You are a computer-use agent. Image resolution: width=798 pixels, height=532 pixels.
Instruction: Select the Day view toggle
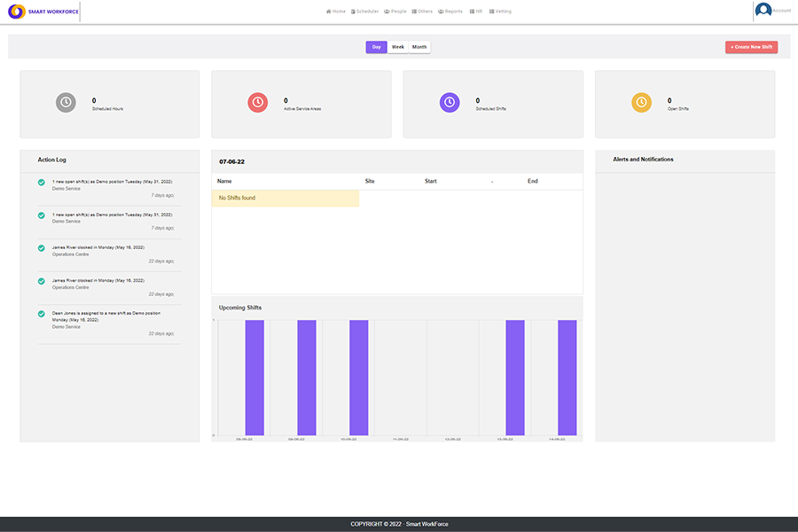pos(376,46)
